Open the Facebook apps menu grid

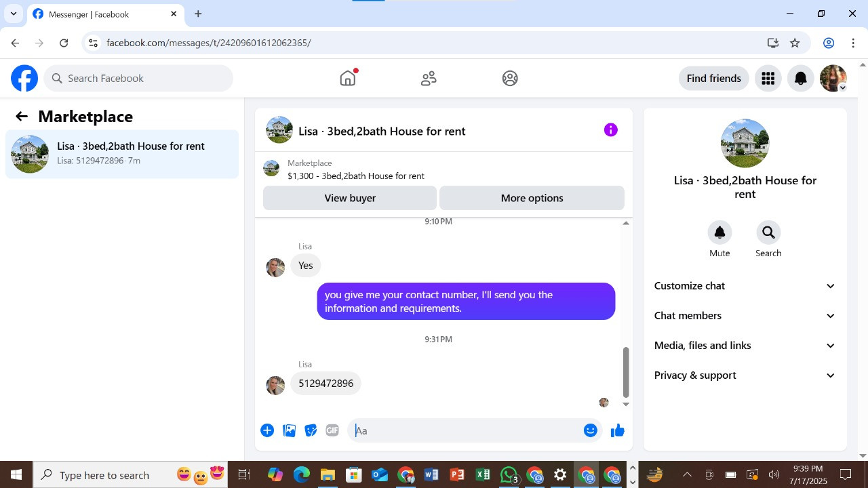[768, 79]
